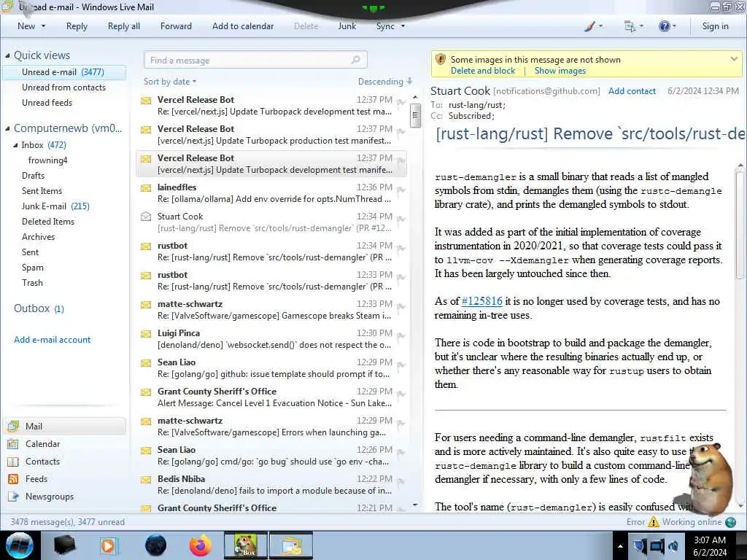The width and height of the screenshot is (747, 560).
Task: Click Add e-mail account link
Action: tap(52, 340)
